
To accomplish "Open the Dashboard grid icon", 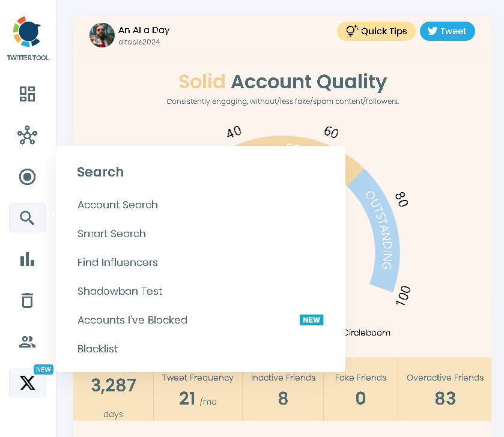I will pyautogui.click(x=27, y=94).
